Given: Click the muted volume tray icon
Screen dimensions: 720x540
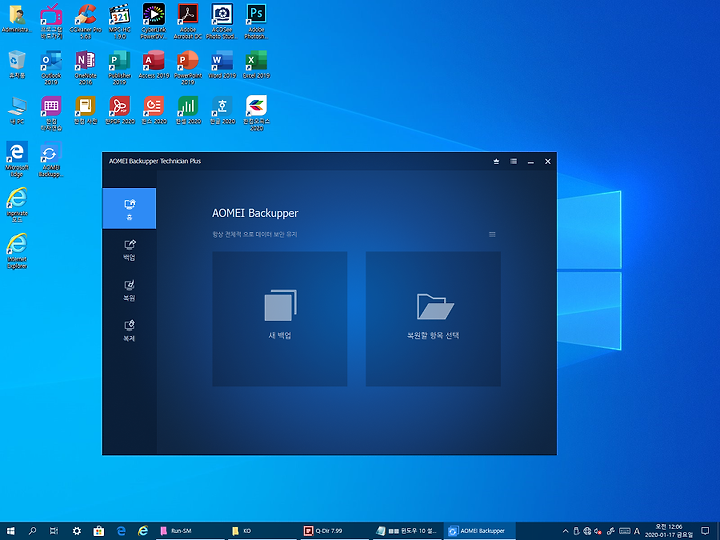Looking at the screenshot, I should (598, 531).
